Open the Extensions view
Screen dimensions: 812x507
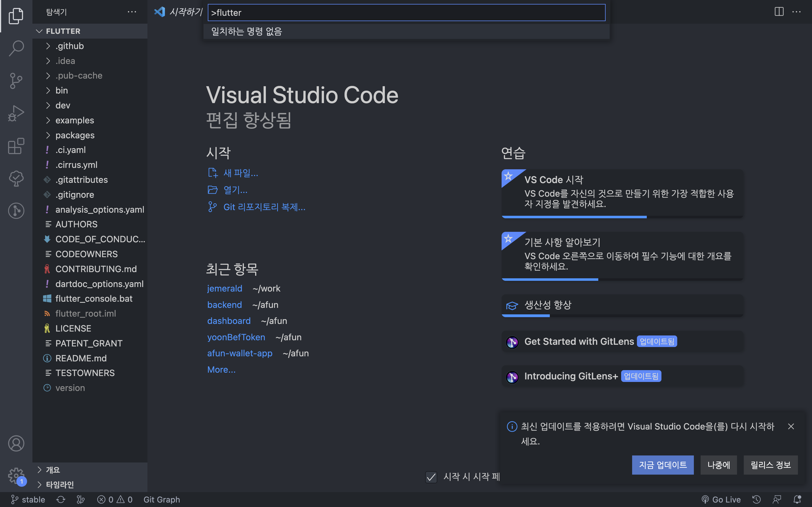click(x=16, y=146)
